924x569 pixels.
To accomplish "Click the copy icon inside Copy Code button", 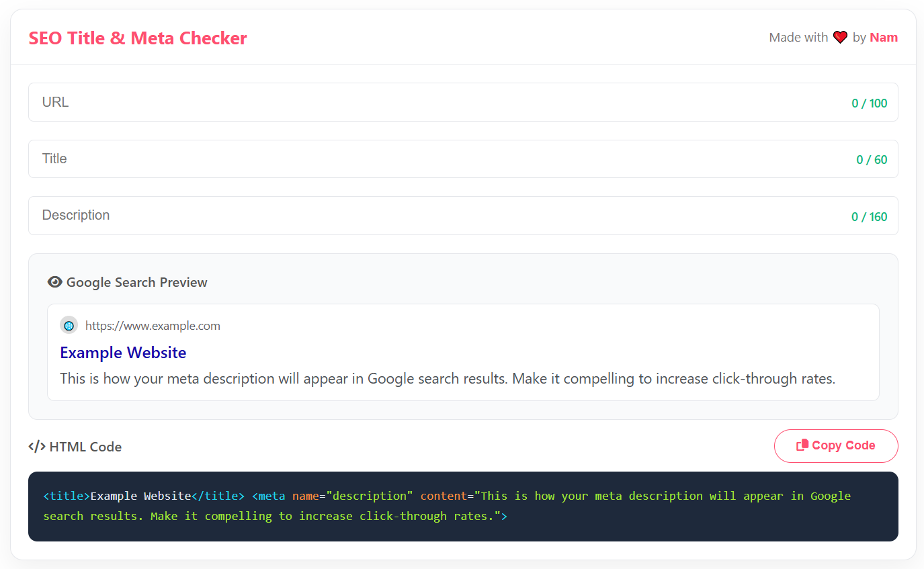I will (x=803, y=445).
